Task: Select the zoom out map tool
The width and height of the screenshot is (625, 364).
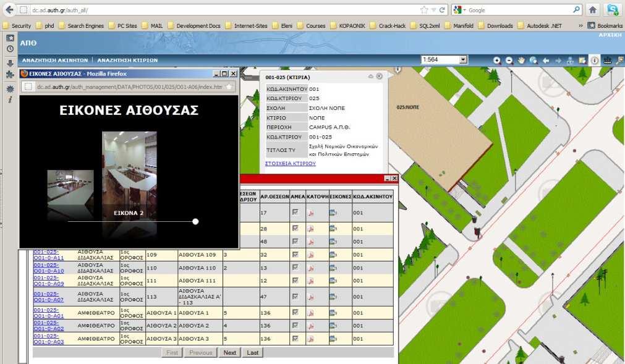Action: click(509, 61)
